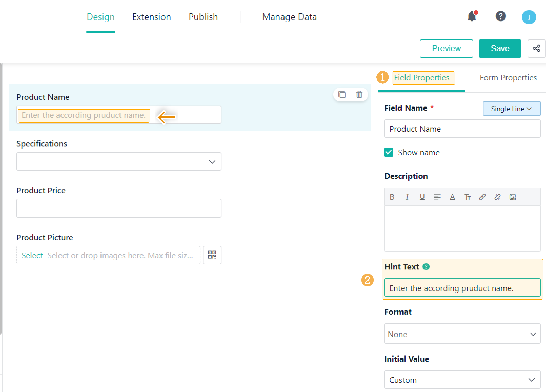Image resolution: width=546 pixels, height=392 pixels.
Task: Click the Preview button
Action: pos(446,49)
